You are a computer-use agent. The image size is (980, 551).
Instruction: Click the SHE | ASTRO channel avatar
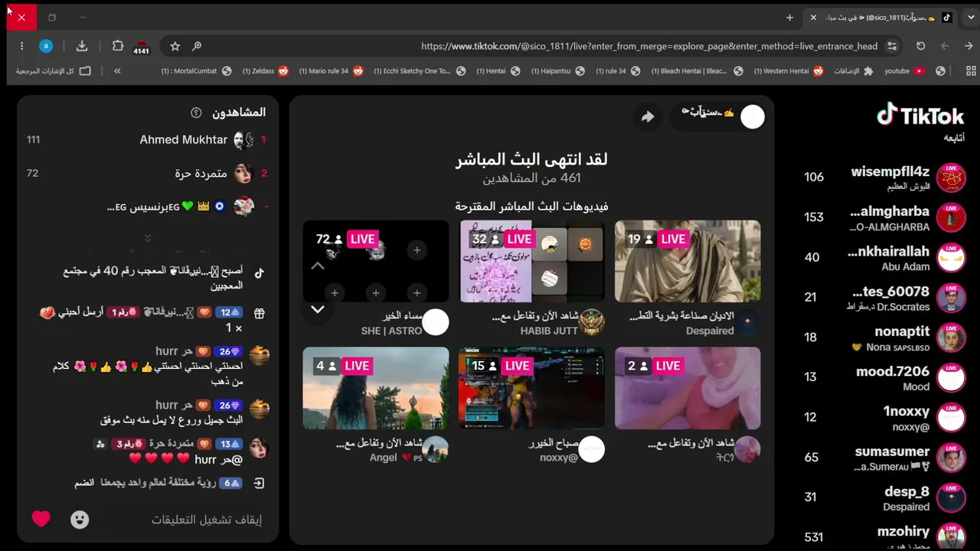click(436, 322)
